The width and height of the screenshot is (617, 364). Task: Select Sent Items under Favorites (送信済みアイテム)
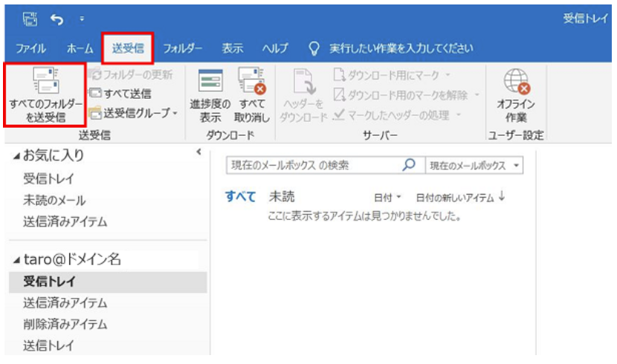pos(65,221)
